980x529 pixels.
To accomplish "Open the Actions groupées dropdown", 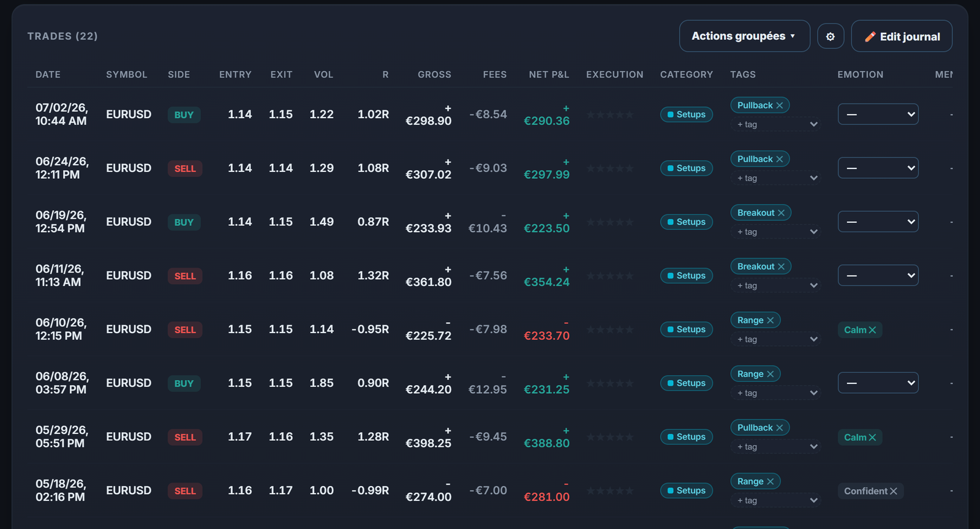I will 744,36.
